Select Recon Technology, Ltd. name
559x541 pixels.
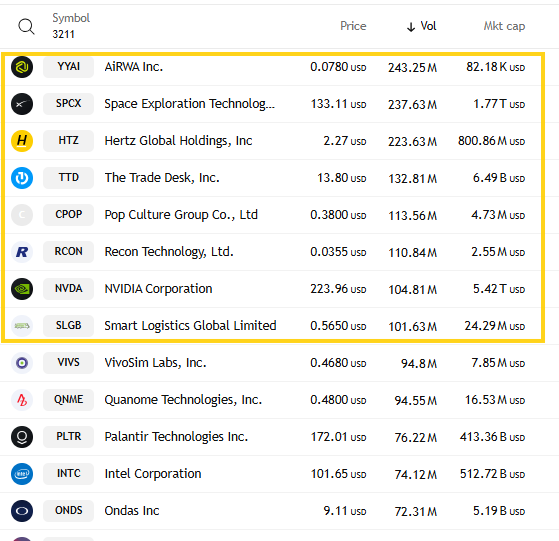point(169,252)
